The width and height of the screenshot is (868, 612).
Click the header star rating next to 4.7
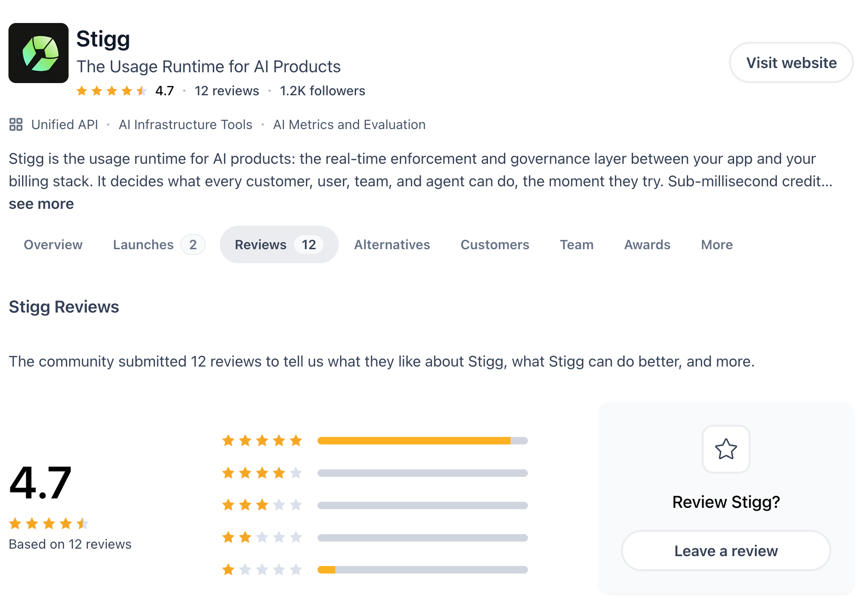(x=111, y=91)
